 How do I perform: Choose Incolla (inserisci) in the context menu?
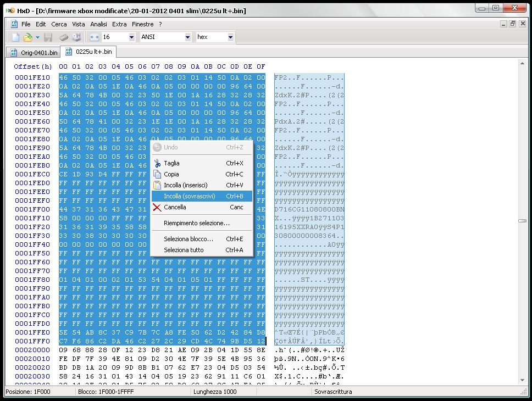point(202,185)
